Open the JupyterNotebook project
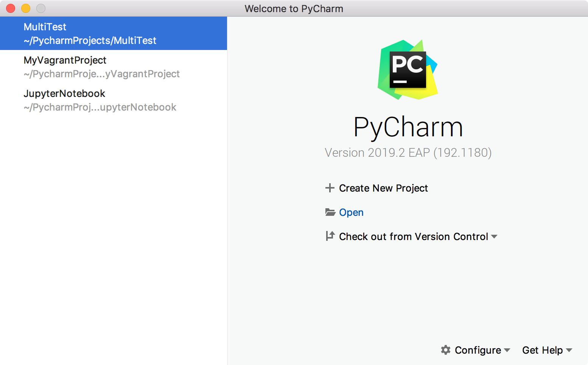The image size is (588, 365). (x=64, y=94)
